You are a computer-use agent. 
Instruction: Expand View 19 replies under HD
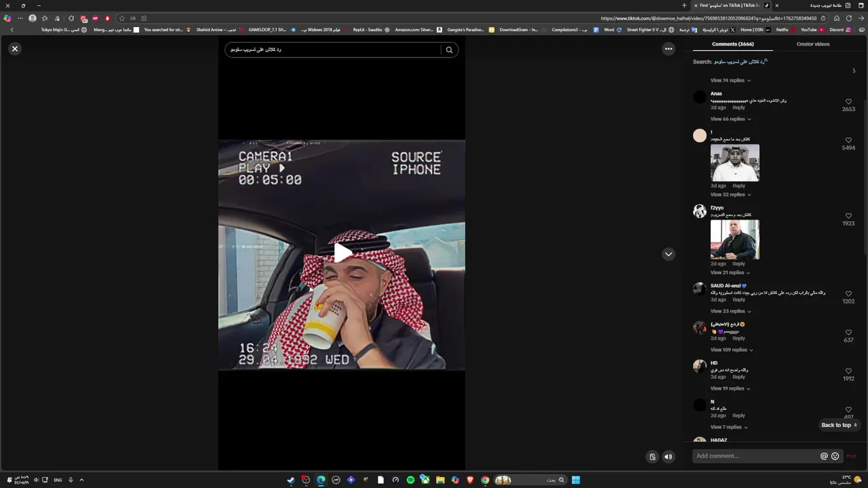click(730, 388)
